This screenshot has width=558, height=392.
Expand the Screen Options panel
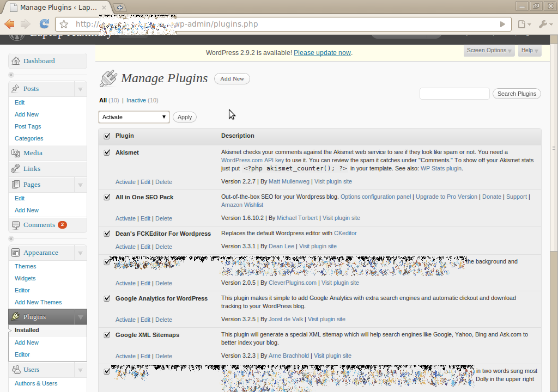coord(489,51)
